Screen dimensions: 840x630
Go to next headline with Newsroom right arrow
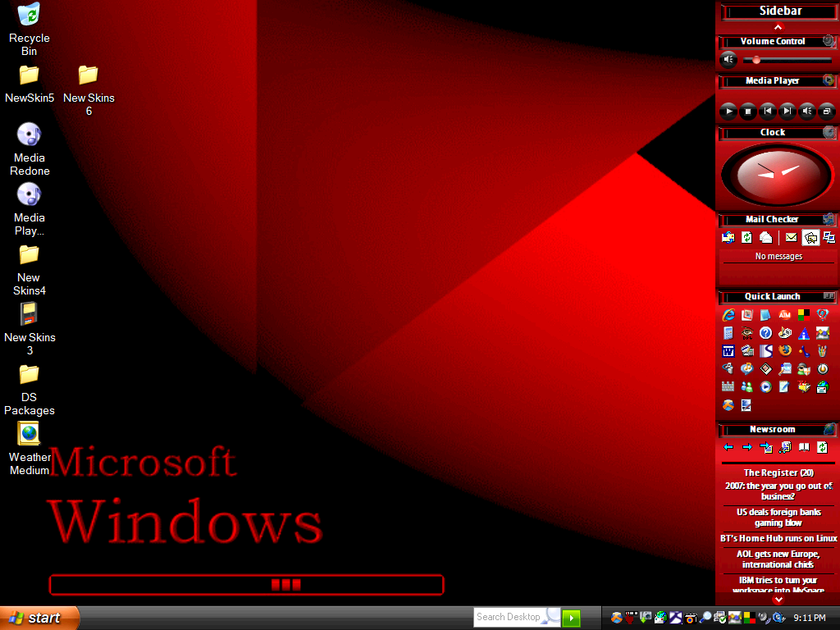point(746,447)
